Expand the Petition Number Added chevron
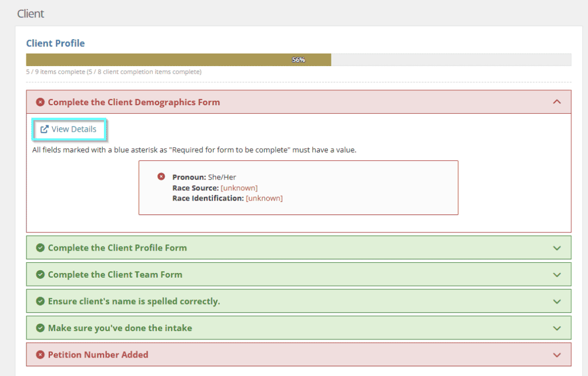 click(557, 355)
